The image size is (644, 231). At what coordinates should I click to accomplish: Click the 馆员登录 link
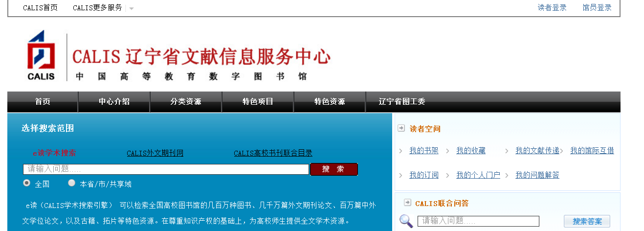coord(597,8)
